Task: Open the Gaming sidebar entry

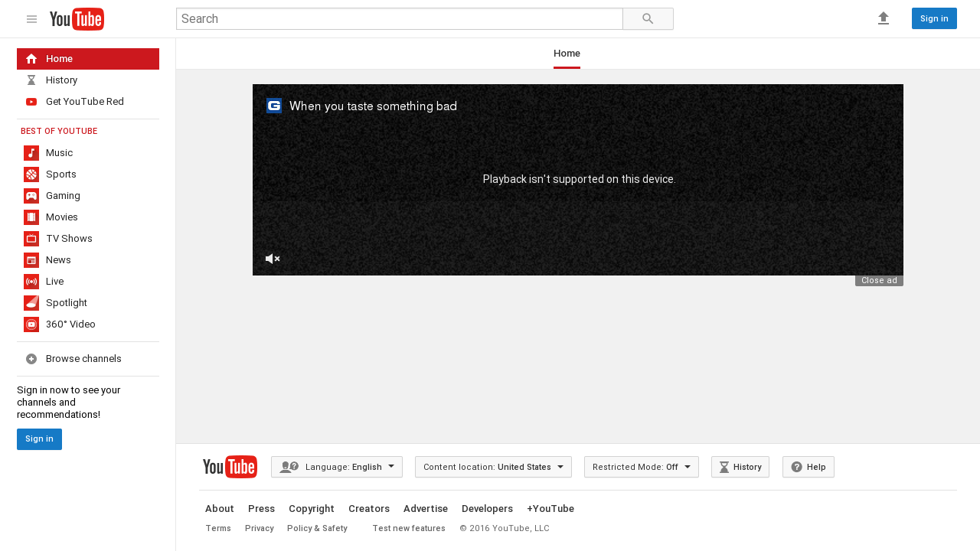Action: 88,196
